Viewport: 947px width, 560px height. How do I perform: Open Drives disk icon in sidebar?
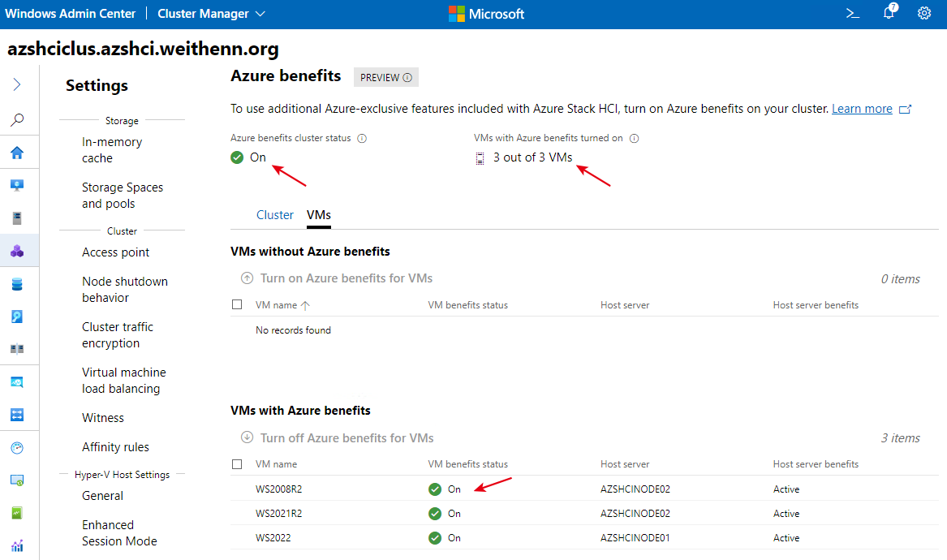point(17,317)
